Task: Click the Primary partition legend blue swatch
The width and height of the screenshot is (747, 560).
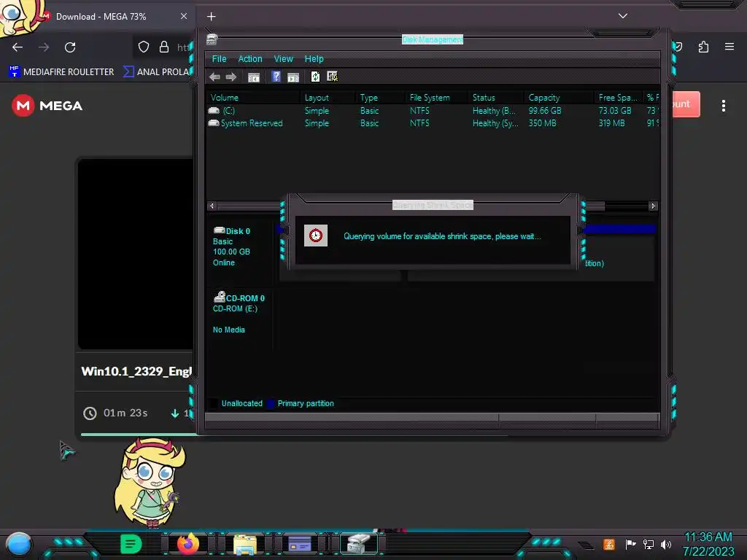Action: tap(271, 404)
